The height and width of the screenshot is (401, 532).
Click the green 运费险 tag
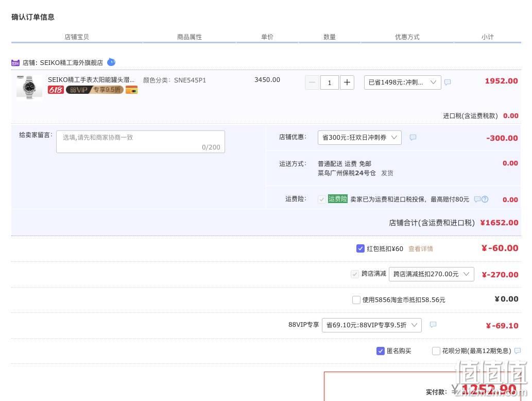(338, 199)
